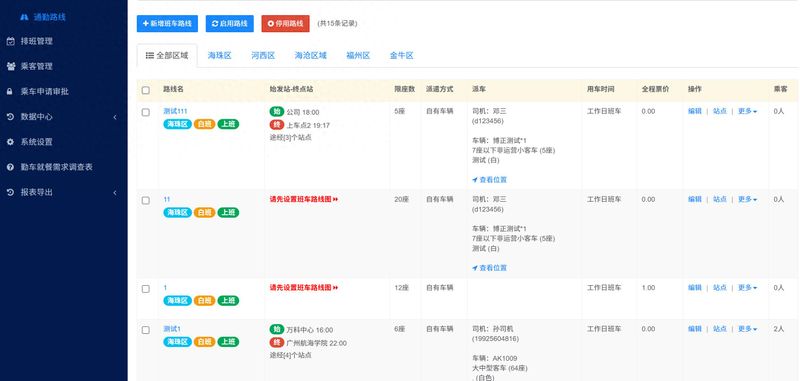
Task: Check the box for route 11
Action: pos(146,200)
